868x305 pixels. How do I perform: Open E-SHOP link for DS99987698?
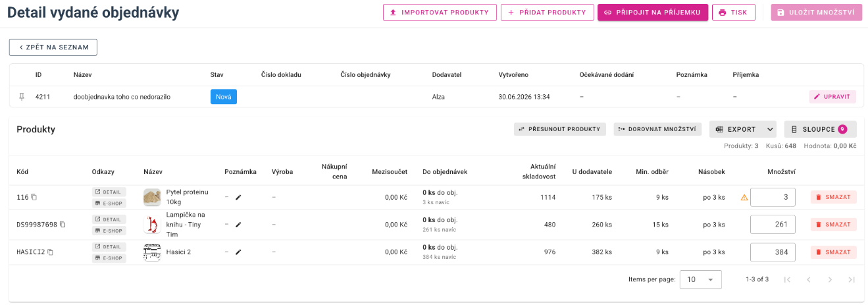[x=109, y=231]
